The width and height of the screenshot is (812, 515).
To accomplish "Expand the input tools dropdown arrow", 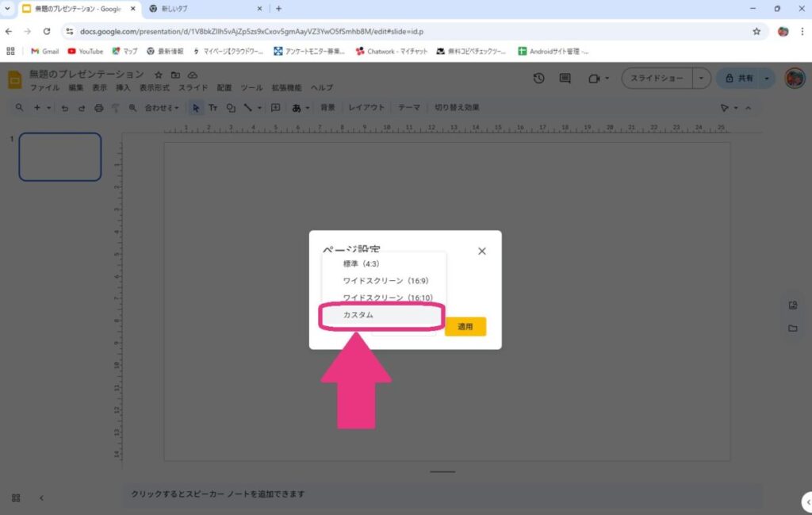I will [x=308, y=108].
